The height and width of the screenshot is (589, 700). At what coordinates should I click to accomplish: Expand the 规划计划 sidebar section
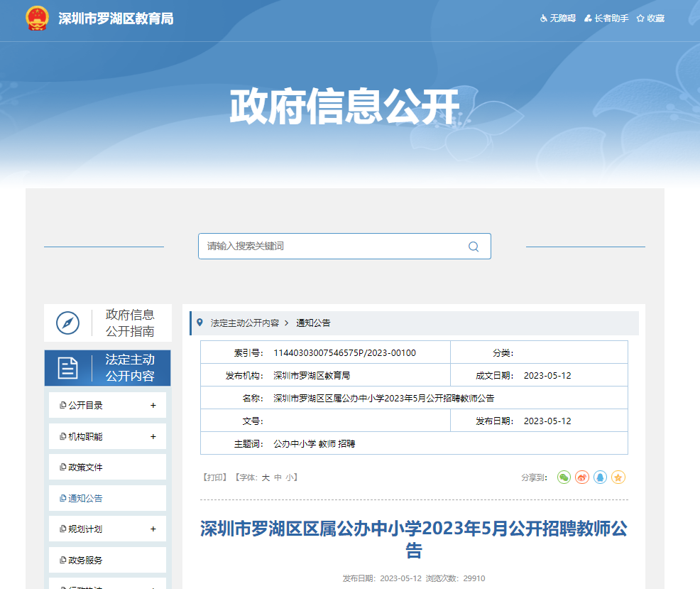153,529
